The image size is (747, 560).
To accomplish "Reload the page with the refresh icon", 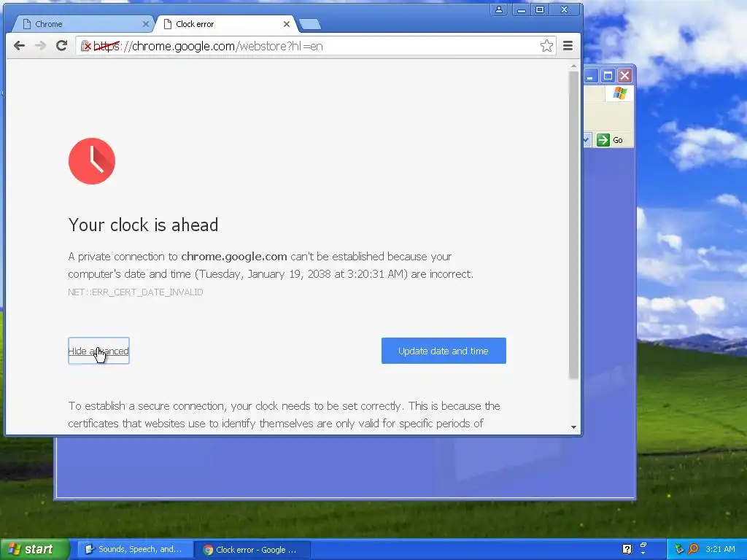I will pyautogui.click(x=61, y=46).
